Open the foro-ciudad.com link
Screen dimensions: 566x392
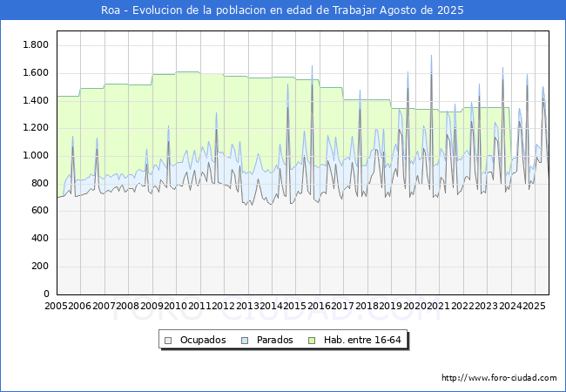click(x=499, y=378)
